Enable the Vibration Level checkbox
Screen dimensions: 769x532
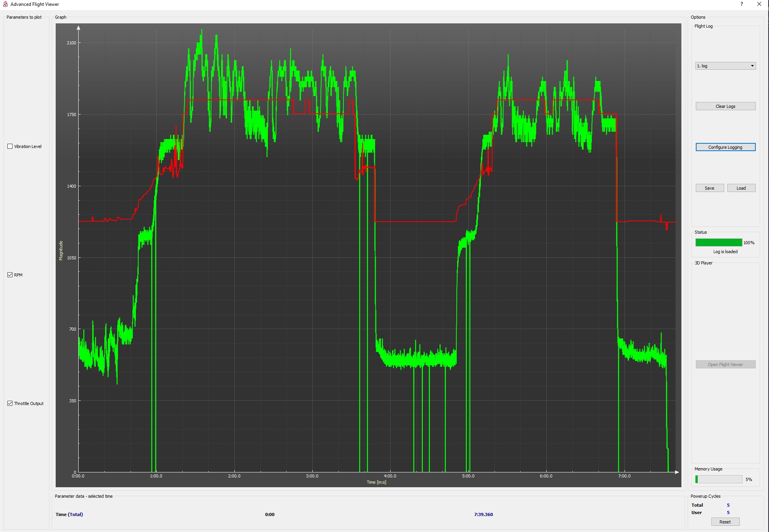click(x=10, y=146)
